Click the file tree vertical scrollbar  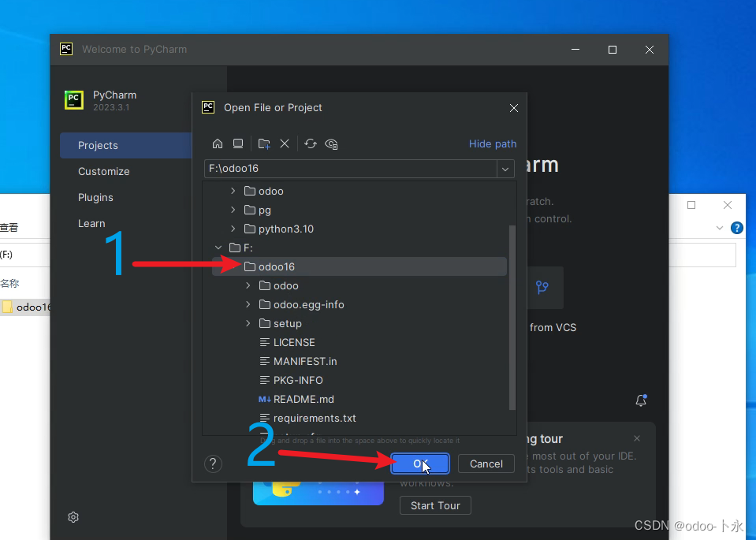click(x=512, y=317)
